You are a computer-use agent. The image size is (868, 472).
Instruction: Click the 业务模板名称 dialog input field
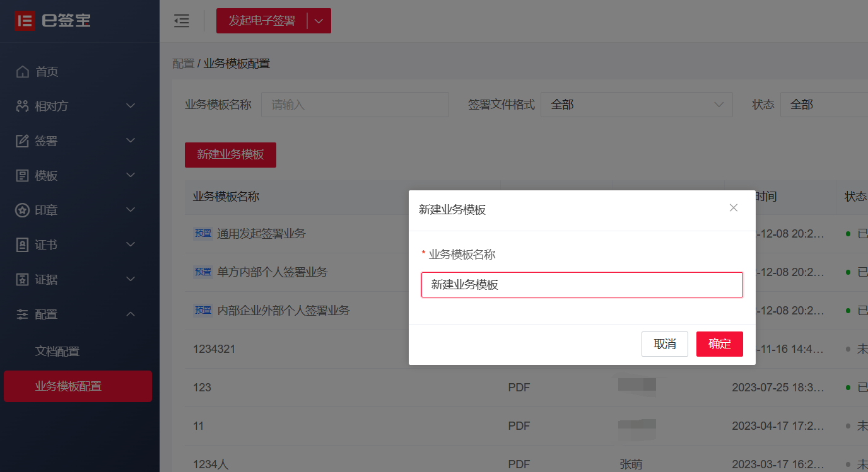tap(582, 285)
